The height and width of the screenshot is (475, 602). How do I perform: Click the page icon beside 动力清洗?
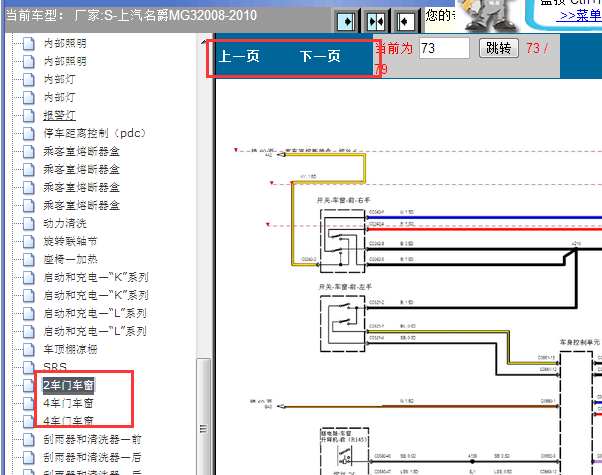[x=29, y=223]
